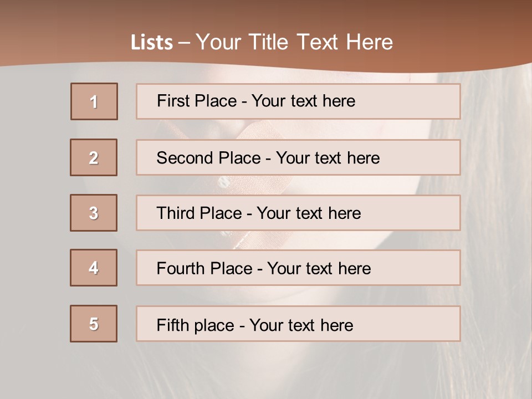Click the slide title 'Lists – Your Title Text Here'
The width and height of the screenshot is (532, 399).
click(262, 42)
